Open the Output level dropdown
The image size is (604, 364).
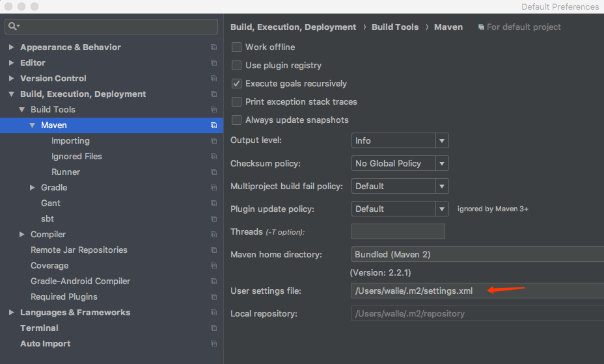(400, 140)
